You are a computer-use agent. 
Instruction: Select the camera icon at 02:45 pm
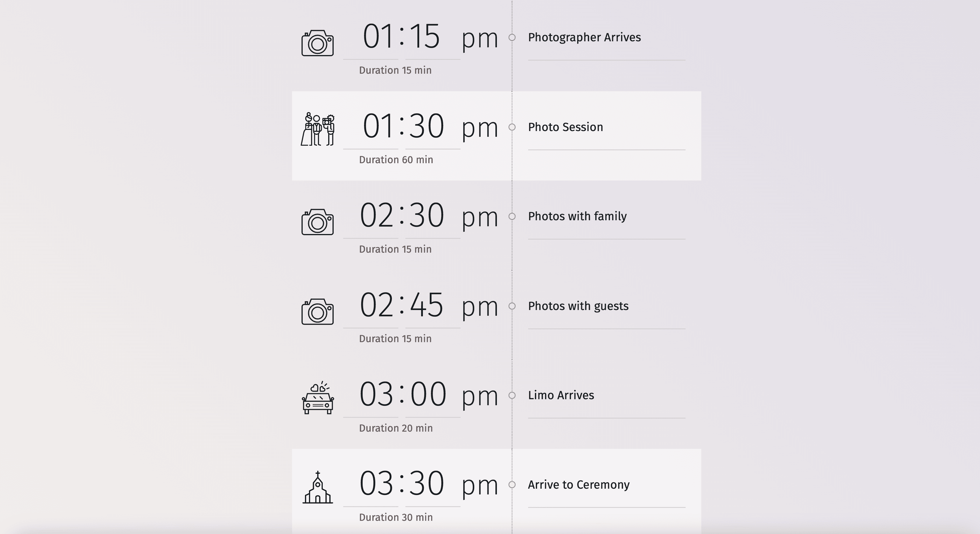[318, 310]
